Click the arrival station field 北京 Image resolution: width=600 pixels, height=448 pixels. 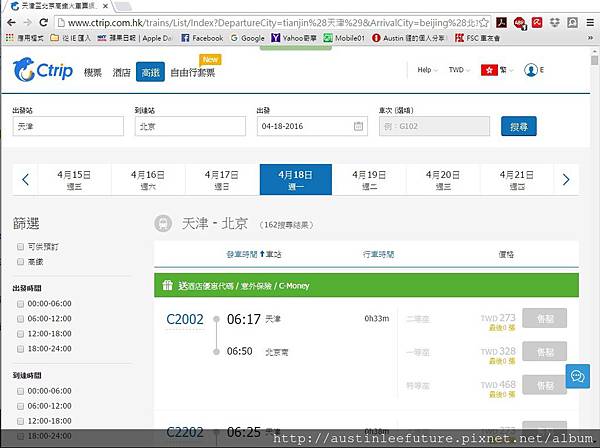[x=190, y=126]
